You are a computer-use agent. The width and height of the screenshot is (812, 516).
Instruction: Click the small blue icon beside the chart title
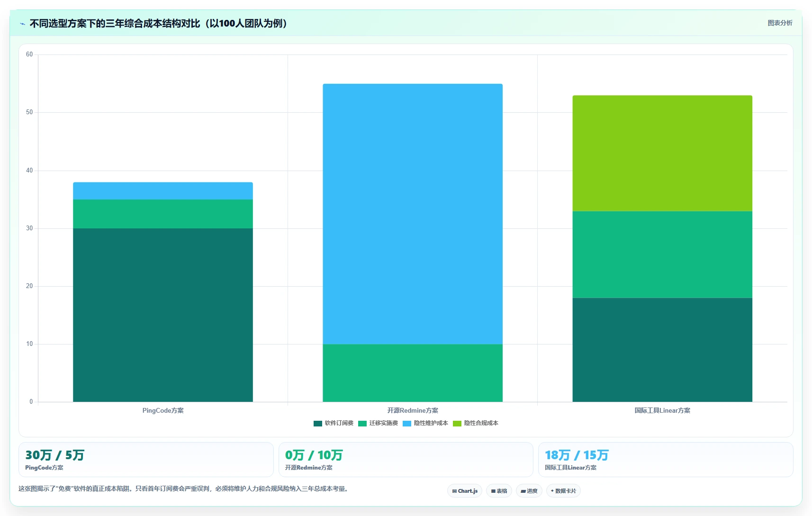22,24
